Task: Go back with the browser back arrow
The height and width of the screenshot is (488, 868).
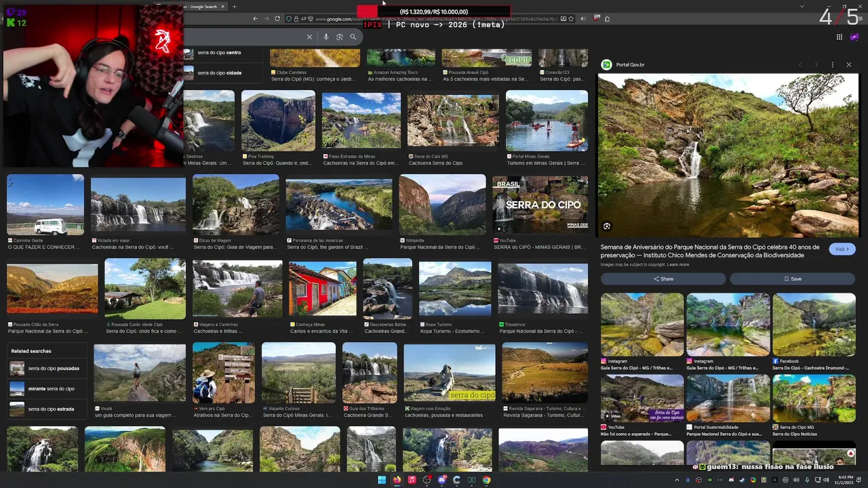Action: (255, 19)
